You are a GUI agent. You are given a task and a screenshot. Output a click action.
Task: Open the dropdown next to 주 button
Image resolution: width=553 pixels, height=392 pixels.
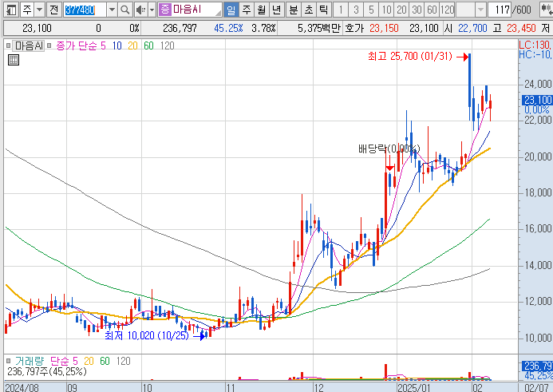pyautogui.click(x=40, y=10)
